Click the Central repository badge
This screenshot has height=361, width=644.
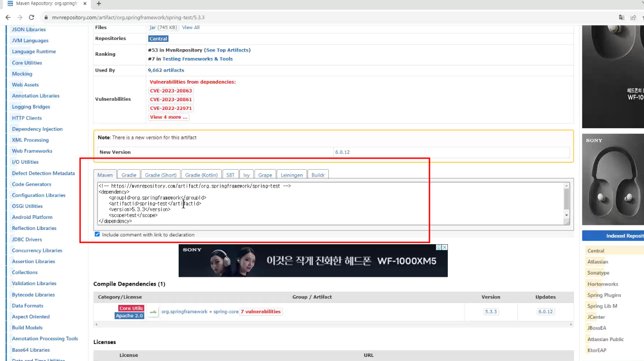(158, 39)
